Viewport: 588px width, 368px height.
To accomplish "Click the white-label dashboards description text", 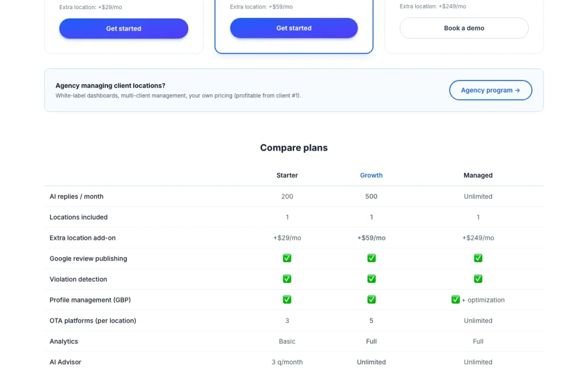I will [x=178, y=96].
